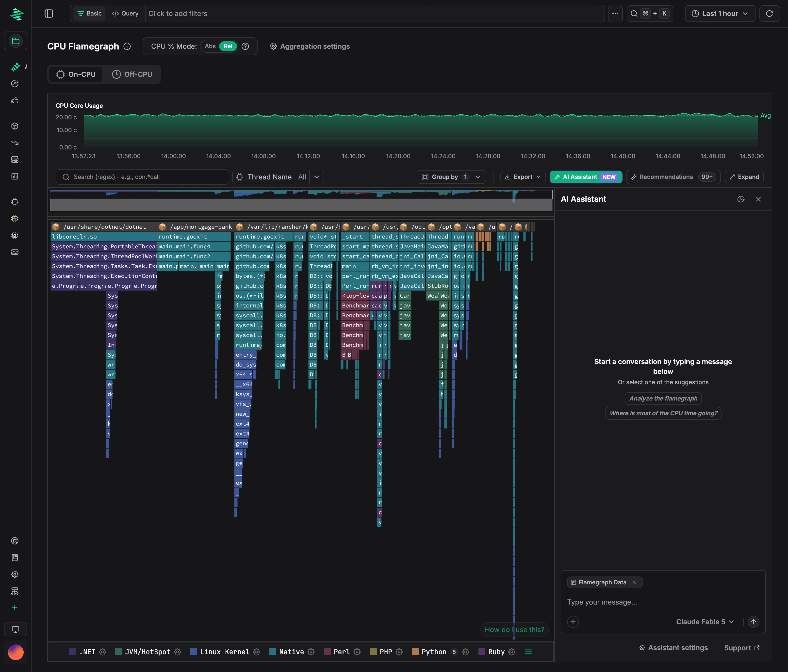Viewport: 788px width, 672px height.
Task: Open the Ruby legend gear settings
Action: pos(512,652)
